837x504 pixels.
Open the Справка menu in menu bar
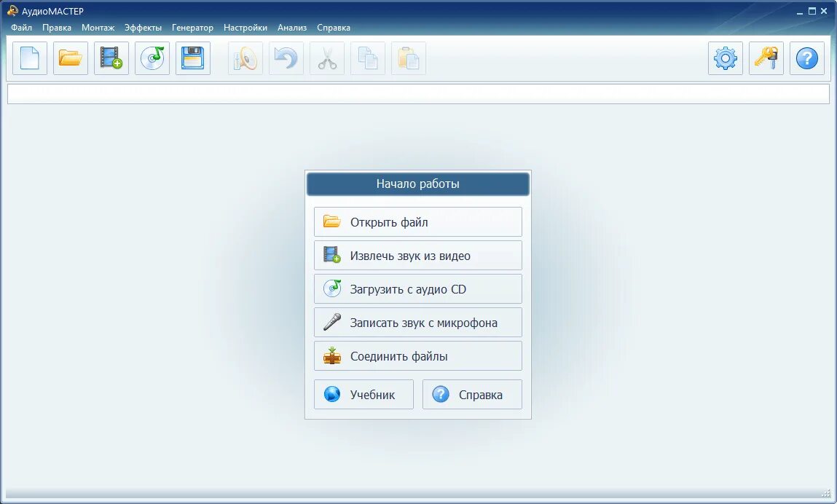(x=334, y=28)
